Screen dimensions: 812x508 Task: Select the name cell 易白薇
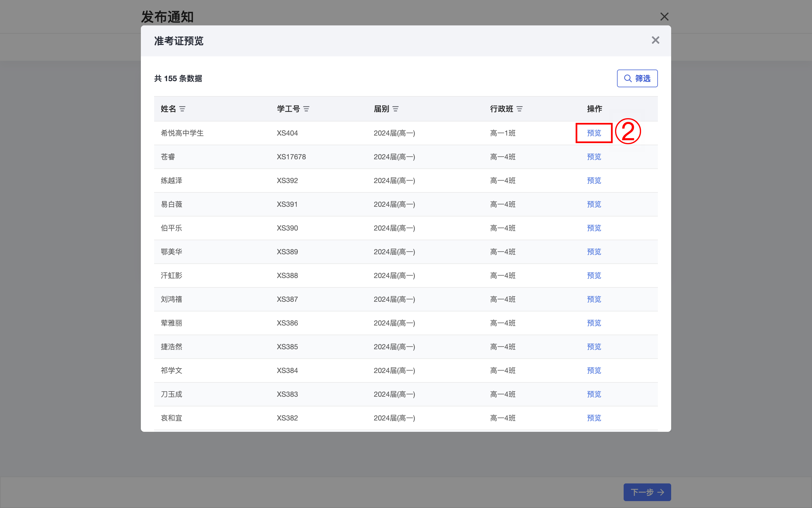[172, 204]
